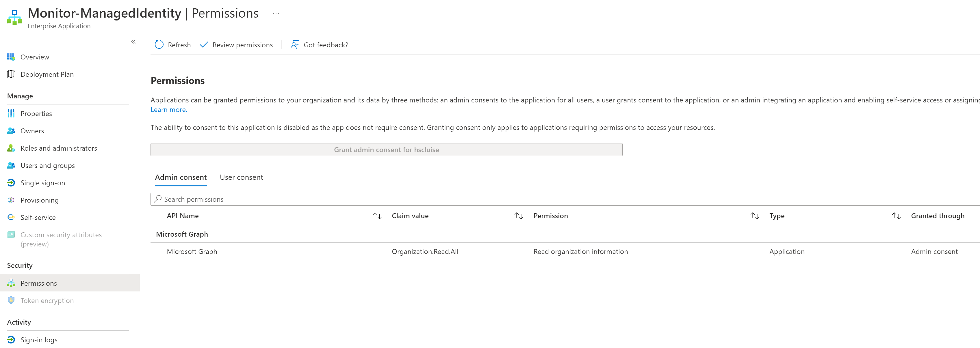The width and height of the screenshot is (980, 348).
Task: Click API Name column header
Action: 183,216
